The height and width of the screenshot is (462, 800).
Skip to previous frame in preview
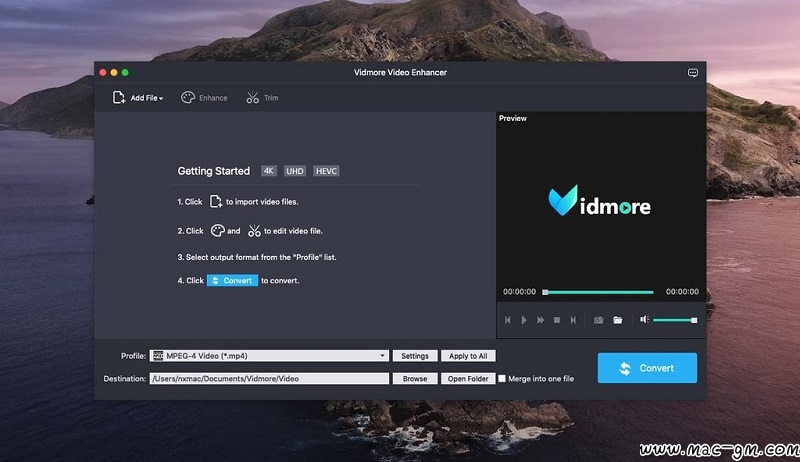pos(508,320)
